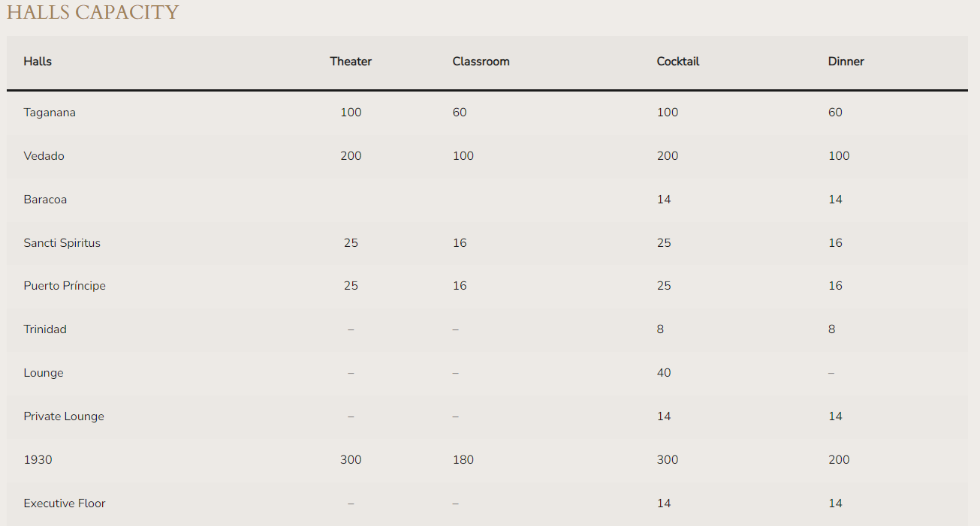This screenshot has width=980, height=526.
Task: Click the Lounge Cocktail capacity of 40
Action: click(x=664, y=373)
